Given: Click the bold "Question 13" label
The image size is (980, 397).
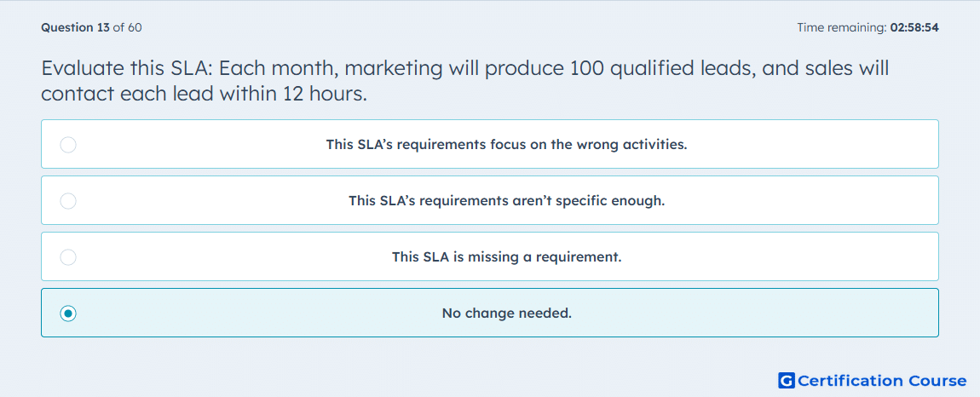Looking at the screenshot, I should click(x=76, y=27).
